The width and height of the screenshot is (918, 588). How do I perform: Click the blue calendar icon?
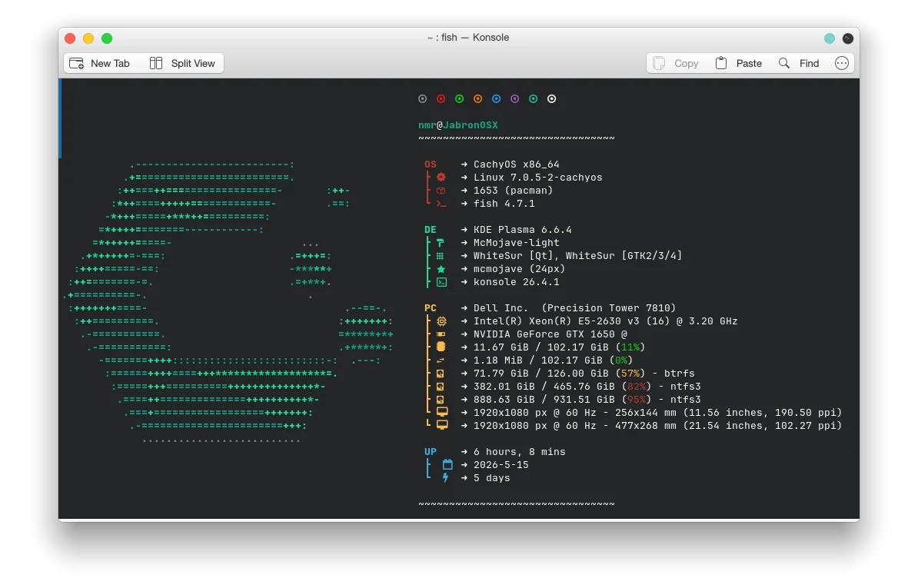pyautogui.click(x=447, y=464)
